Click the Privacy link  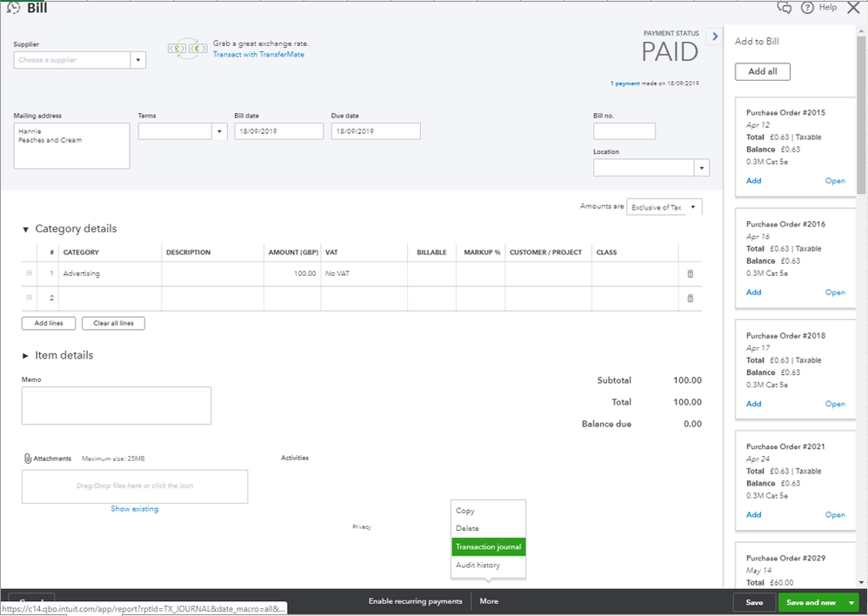click(362, 526)
